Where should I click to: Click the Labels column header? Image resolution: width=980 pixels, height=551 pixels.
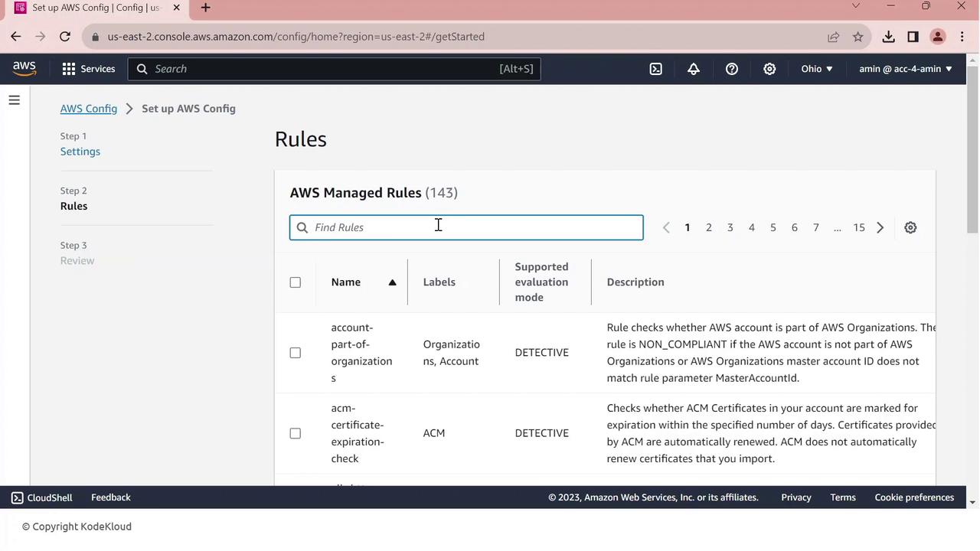pyautogui.click(x=439, y=282)
